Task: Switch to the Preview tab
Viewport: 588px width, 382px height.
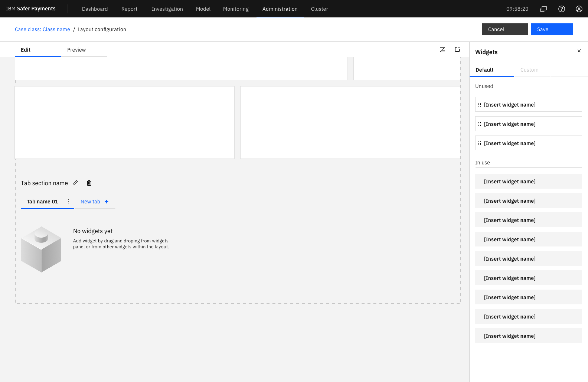Action: pos(76,50)
